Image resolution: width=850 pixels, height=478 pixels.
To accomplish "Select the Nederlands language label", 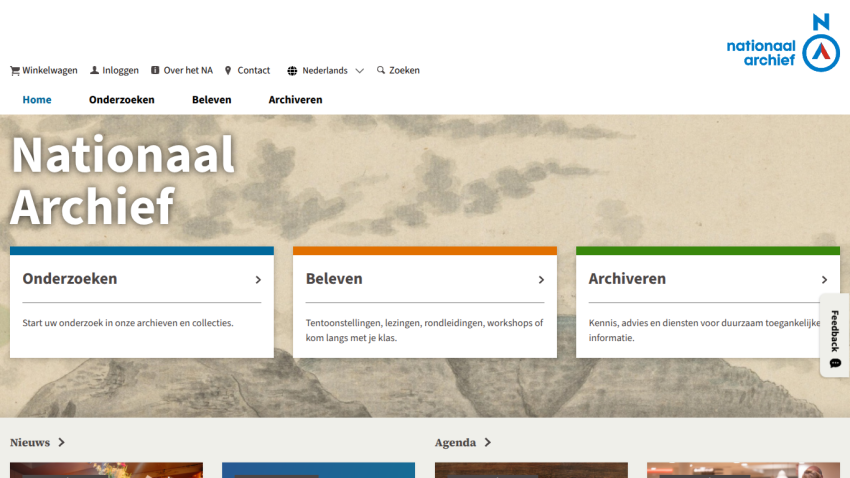I will pyautogui.click(x=325, y=70).
